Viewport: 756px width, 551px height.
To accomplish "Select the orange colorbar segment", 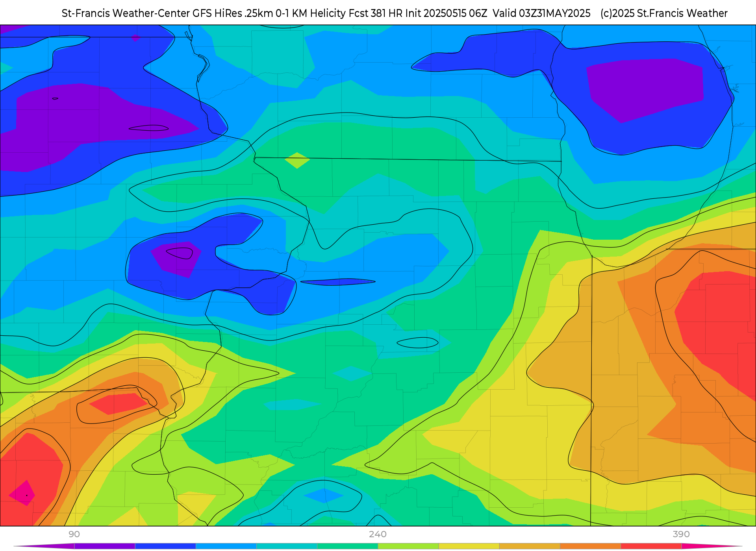I will click(x=590, y=546).
